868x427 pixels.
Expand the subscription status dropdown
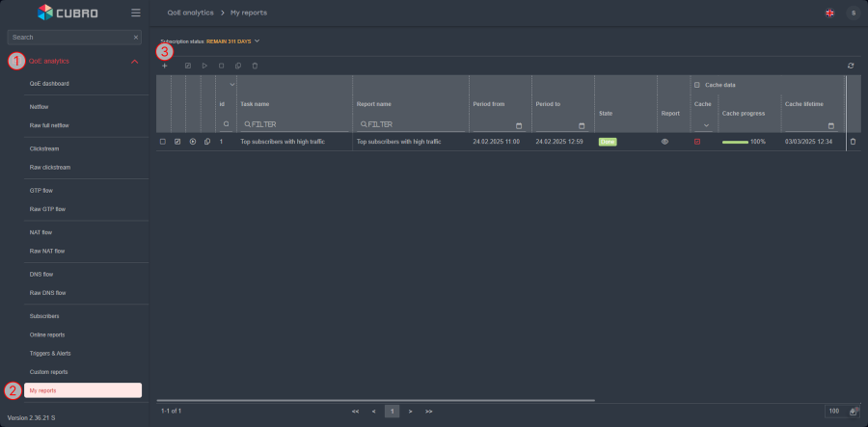[x=258, y=41]
